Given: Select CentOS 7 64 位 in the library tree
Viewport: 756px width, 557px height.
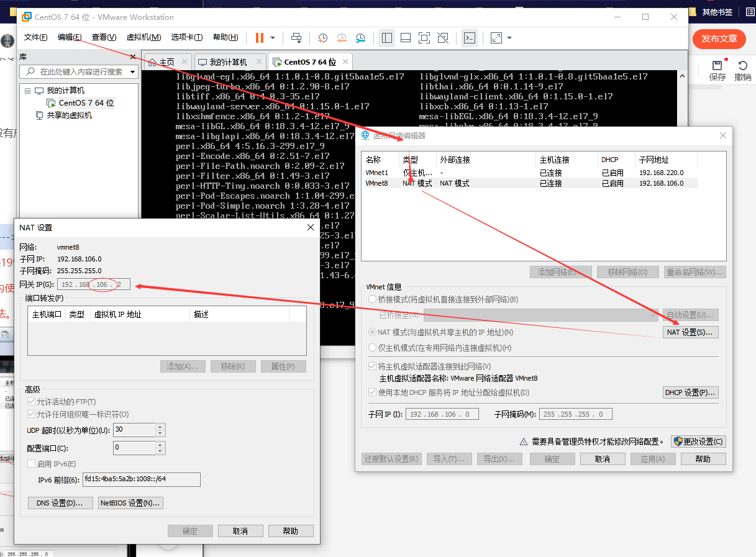Looking at the screenshot, I should (86, 103).
